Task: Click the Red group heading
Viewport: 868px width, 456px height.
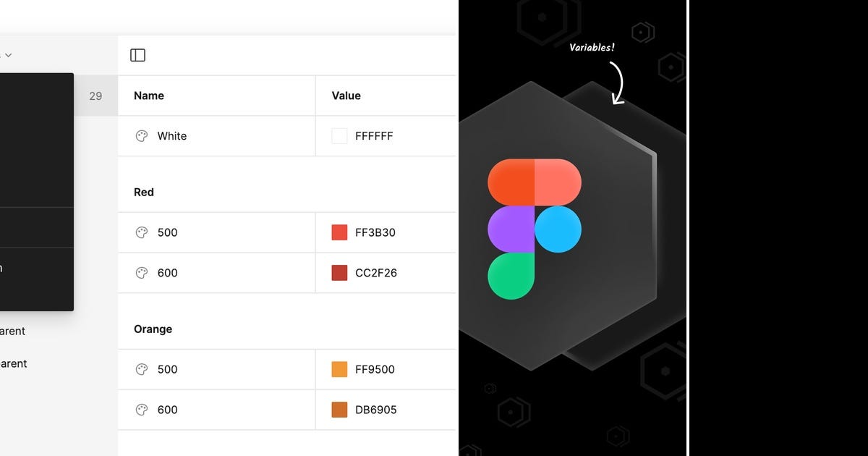Action: (x=142, y=192)
